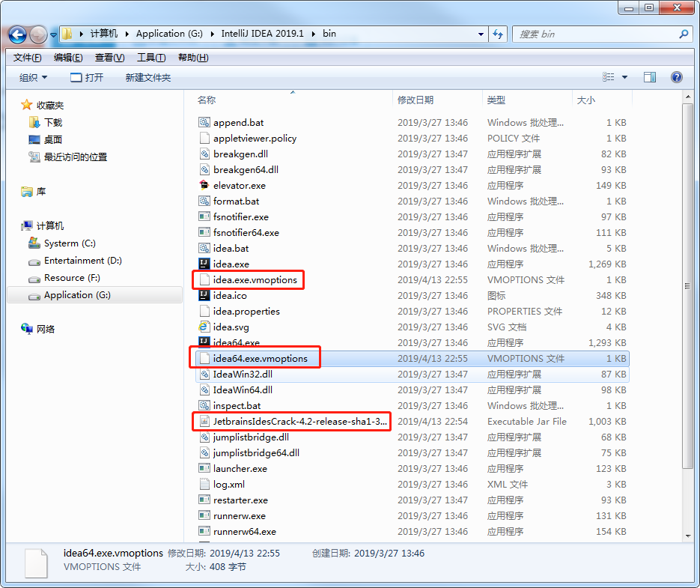Change view with the view mode icon
Image resolution: width=700 pixels, height=588 pixels.
pos(608,77)
